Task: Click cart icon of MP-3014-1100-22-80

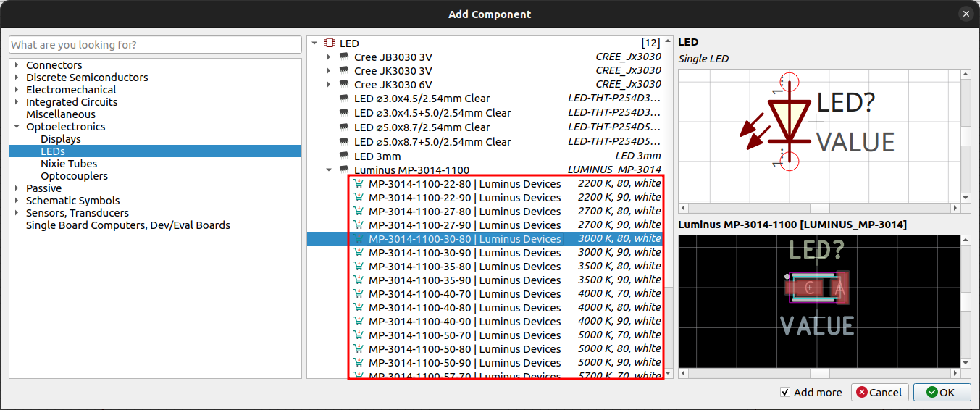Action: click(x=359, y=184)
